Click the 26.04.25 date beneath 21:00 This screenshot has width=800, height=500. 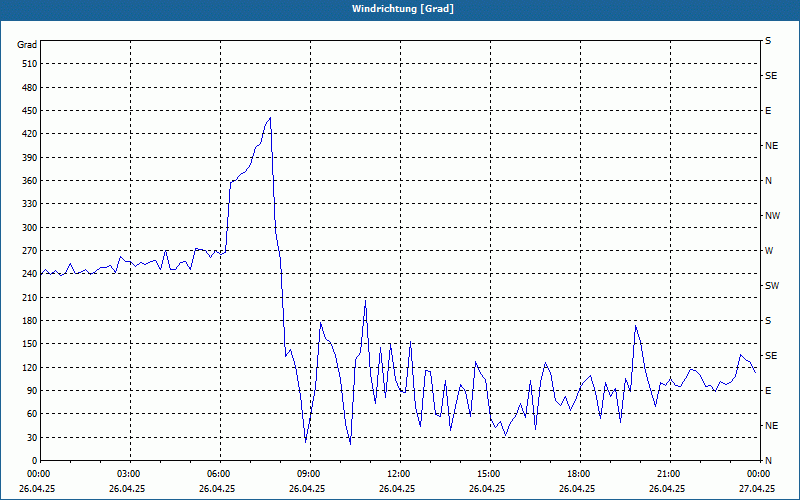tap(667, 488)
